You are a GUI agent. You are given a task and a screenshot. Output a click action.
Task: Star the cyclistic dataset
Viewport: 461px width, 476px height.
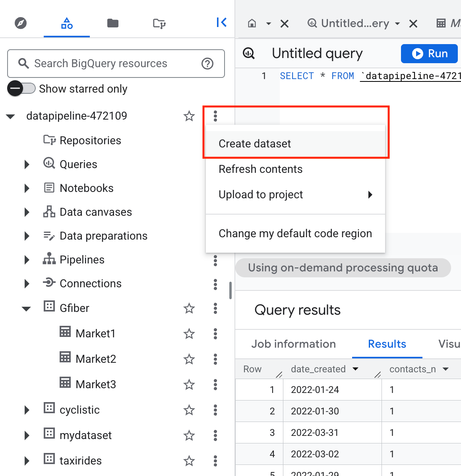point(189,410)
